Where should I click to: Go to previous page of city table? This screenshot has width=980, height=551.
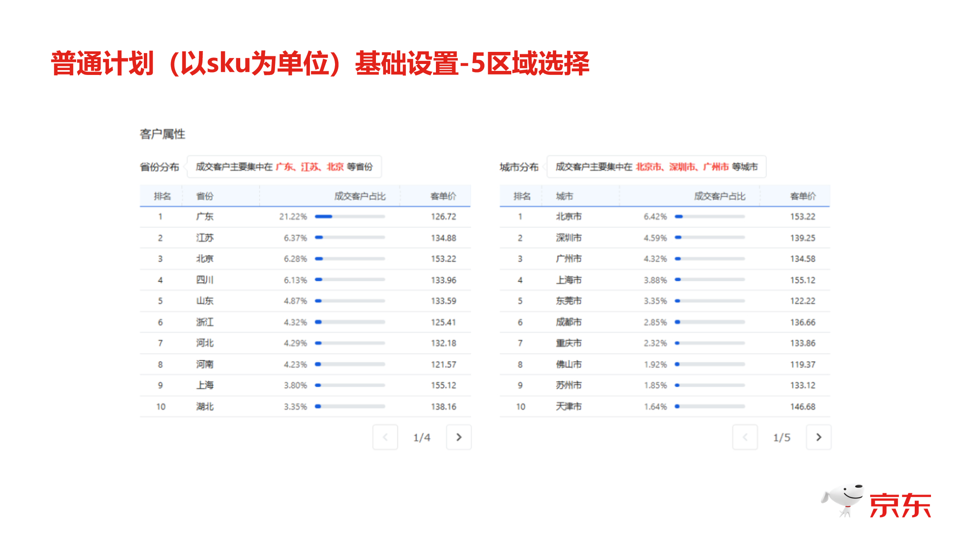pyautogui.click(x=745, y=437)
